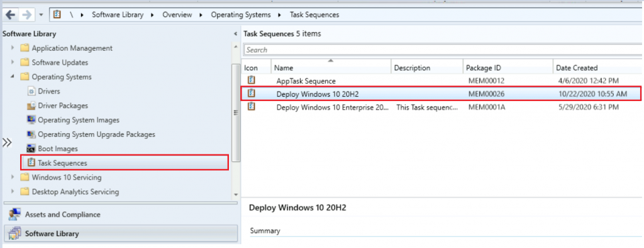Click the breadcrumb root clipboard icon
This screenshot has height=248, width=644.
tap(57, 15)
